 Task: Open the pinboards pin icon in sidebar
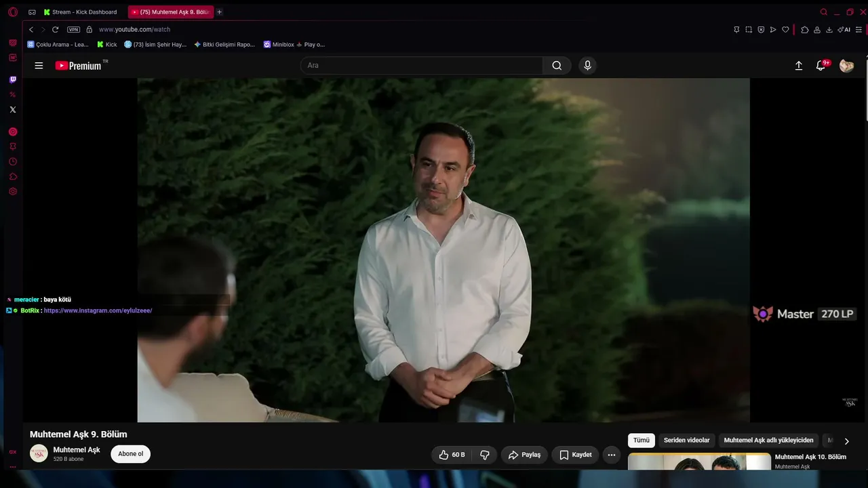coord(13,146)
